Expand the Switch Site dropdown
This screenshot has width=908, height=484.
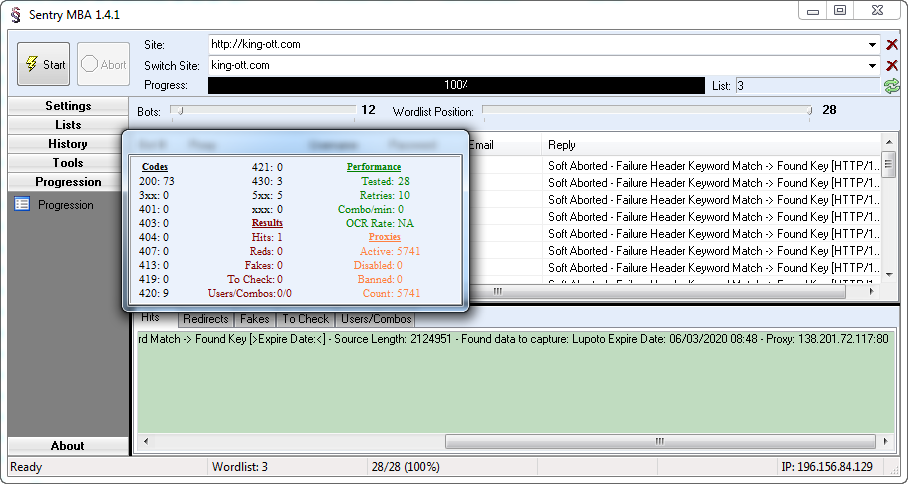coord(873,66)
